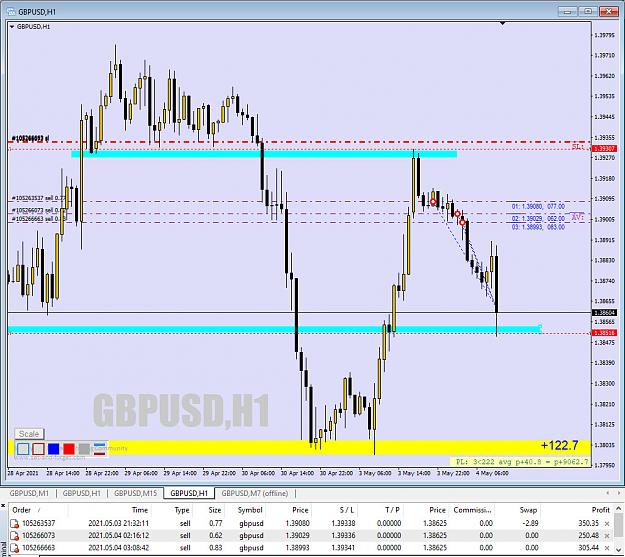Image resolution: width=625 pixels, height=557 pixels.
Task: Click the orders list scrollbar up arrow
Action: [618, 509]
